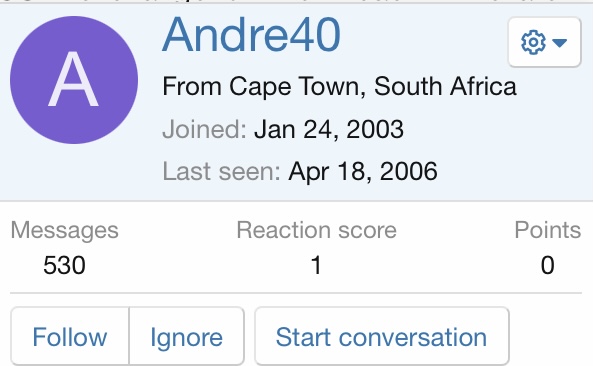Click the Joined label text
The height and width of the screenshot is (366, 593).
point(204,129)
